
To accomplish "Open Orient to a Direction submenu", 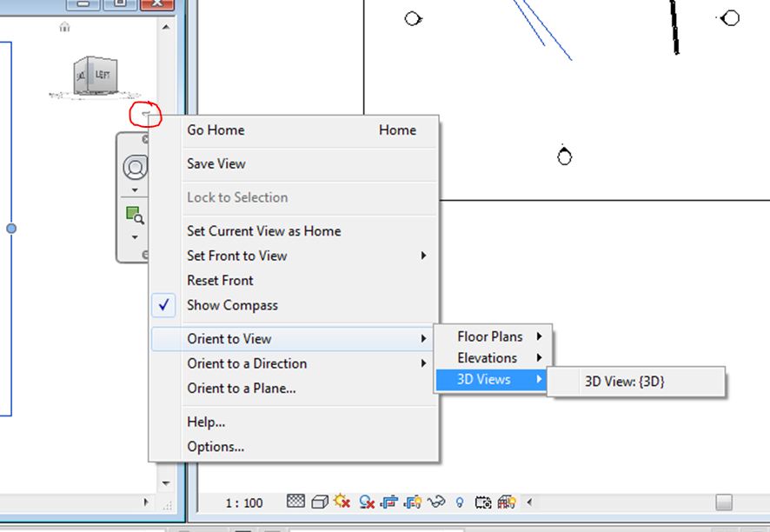I will click(x=294, y=363).
